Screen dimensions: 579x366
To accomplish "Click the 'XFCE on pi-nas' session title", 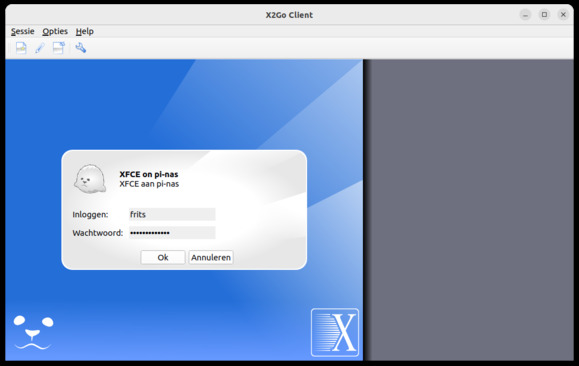I will click(149, 174).
